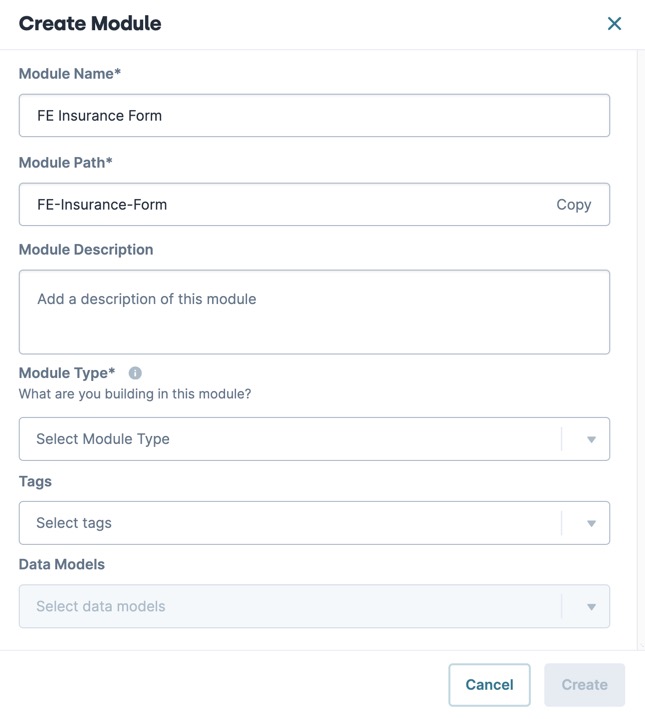
Task: Click the Module Description label
Action: tap(86, 249)
